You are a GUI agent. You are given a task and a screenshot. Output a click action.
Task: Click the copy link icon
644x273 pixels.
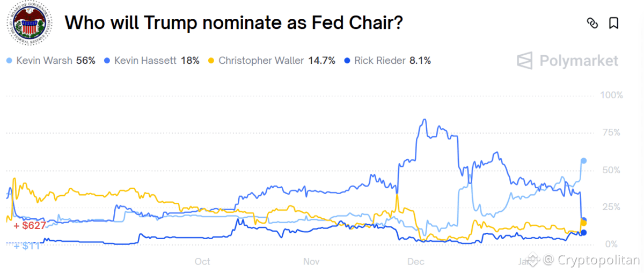coord(592,23)
